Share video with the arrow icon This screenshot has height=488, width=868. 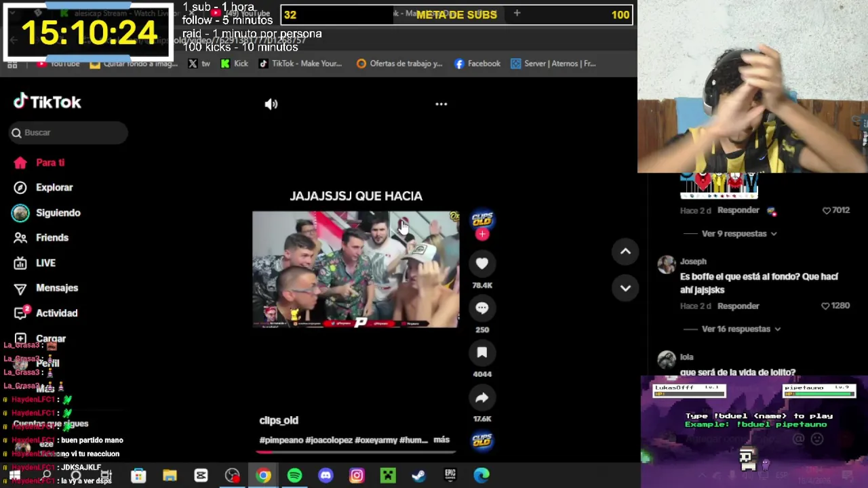[482, 397]
